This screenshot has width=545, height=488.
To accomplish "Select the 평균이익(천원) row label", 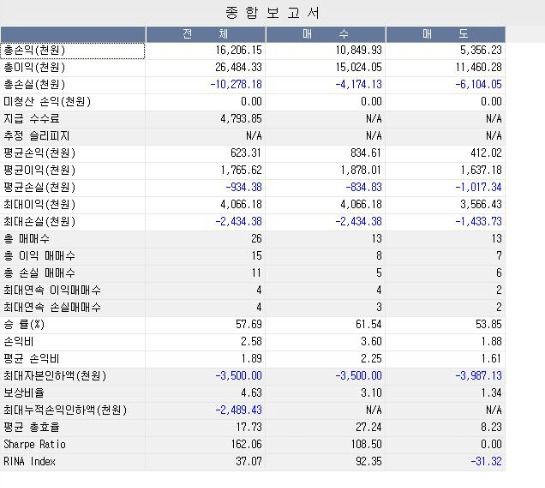I will [39, 170].
